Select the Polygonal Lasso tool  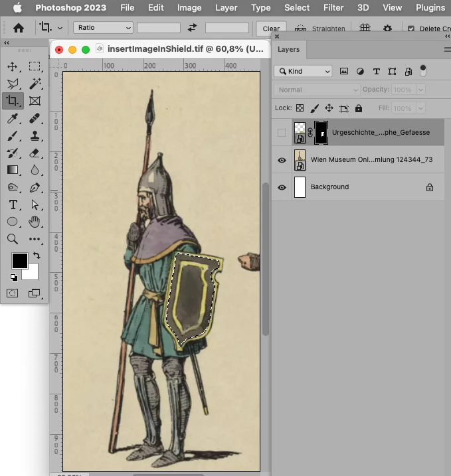click(x=13, y=84)
